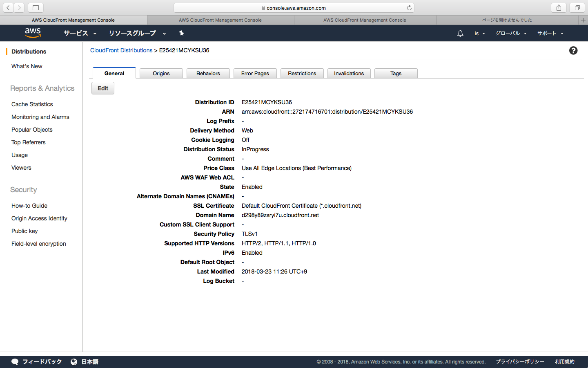The width and height of the screenshot is (588, 368).
Task: Open the サポート support dropdown
Action: [550, 34]
